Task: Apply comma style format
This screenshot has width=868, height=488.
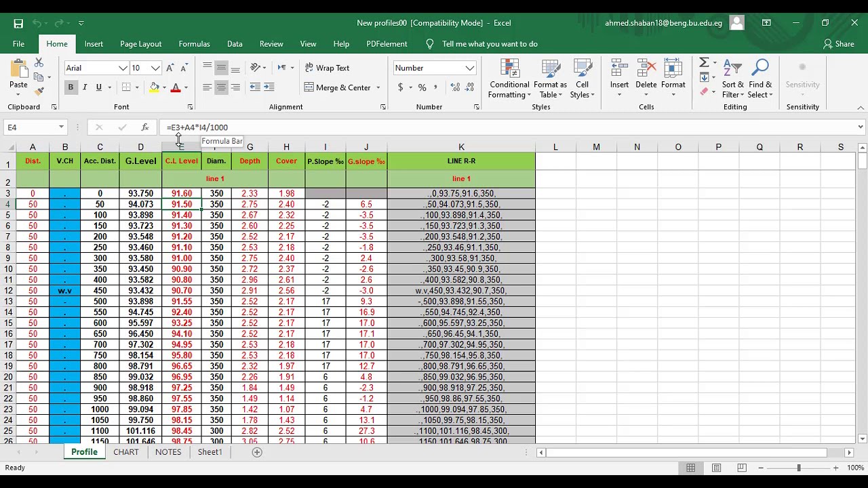Action: 436,87
